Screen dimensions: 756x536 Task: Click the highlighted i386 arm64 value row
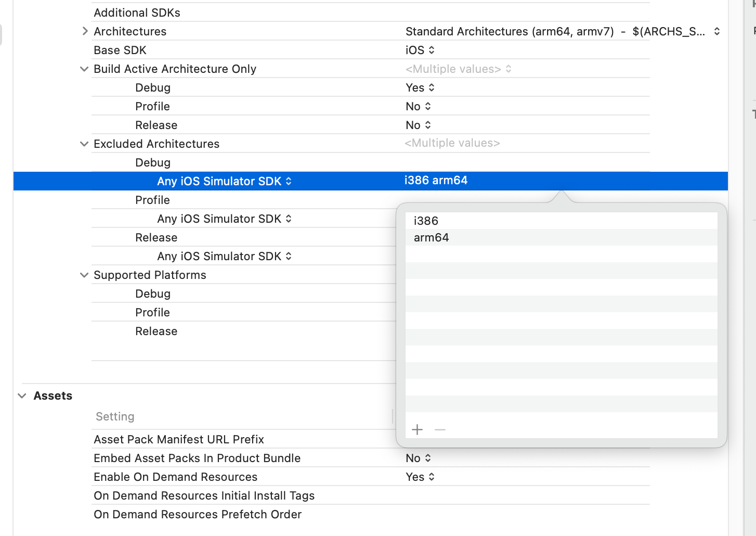[x=436, y=181]
